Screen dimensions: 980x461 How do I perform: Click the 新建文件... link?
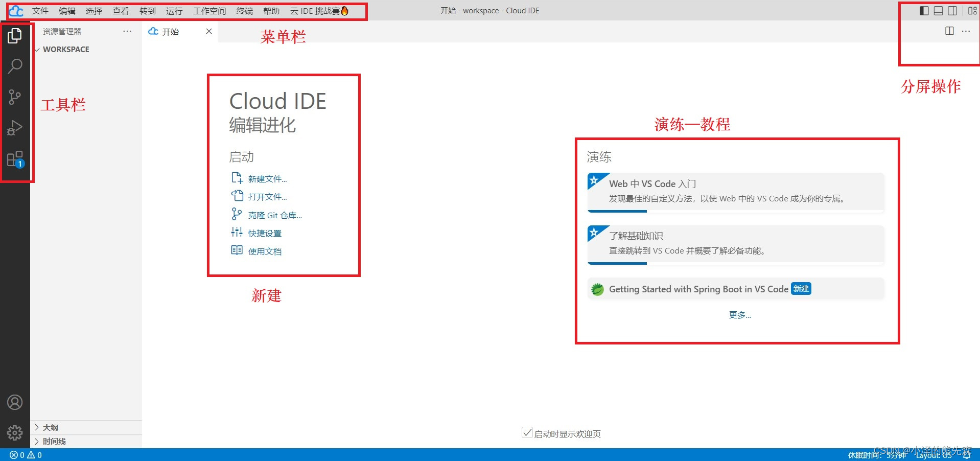click(267, 179)
